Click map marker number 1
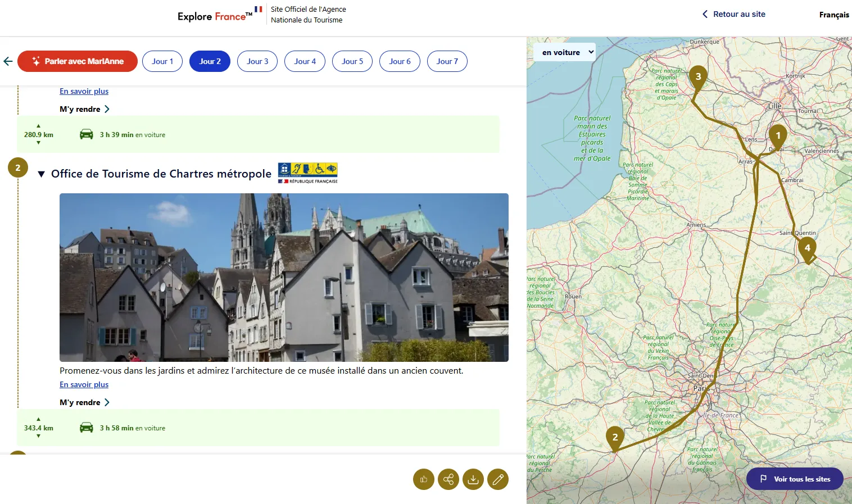 778,136
